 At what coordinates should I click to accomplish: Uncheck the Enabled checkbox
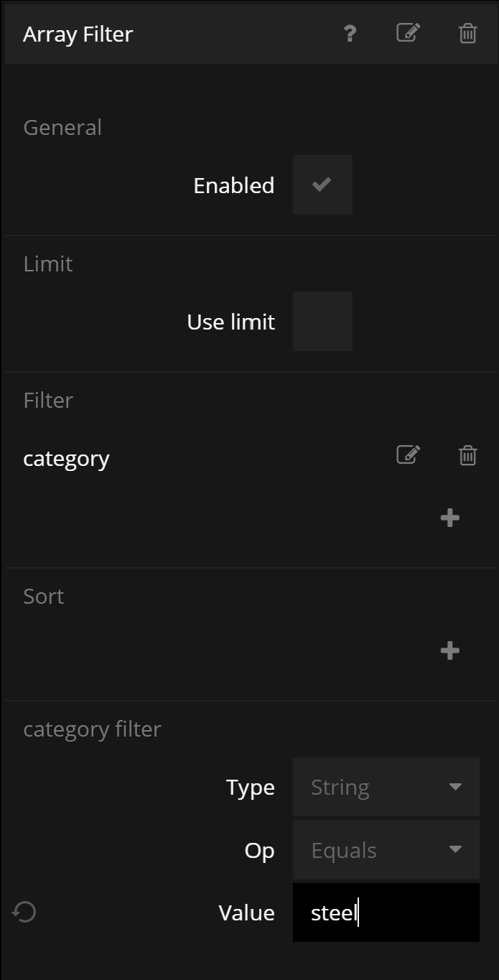pos(322,185)
